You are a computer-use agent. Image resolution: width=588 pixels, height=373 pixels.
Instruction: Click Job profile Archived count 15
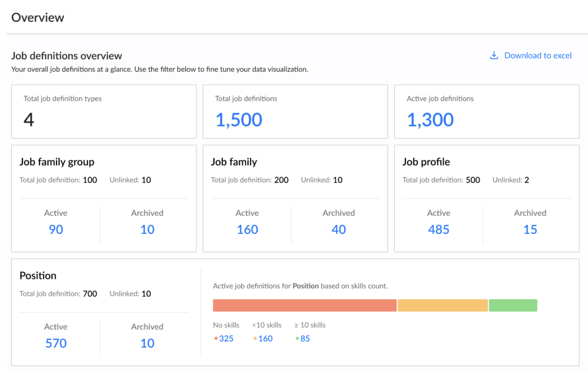(x=530, y=229)
